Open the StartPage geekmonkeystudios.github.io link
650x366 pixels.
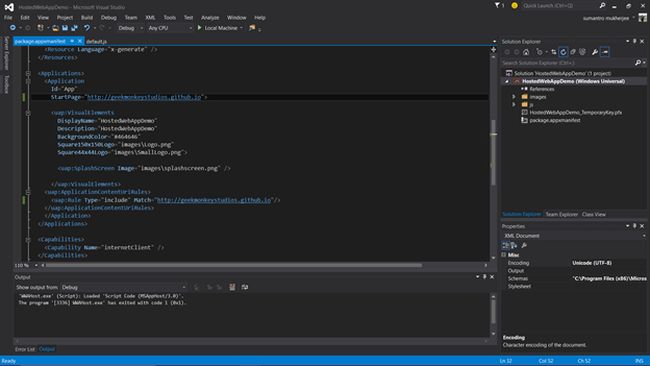(x=144, y=97)
